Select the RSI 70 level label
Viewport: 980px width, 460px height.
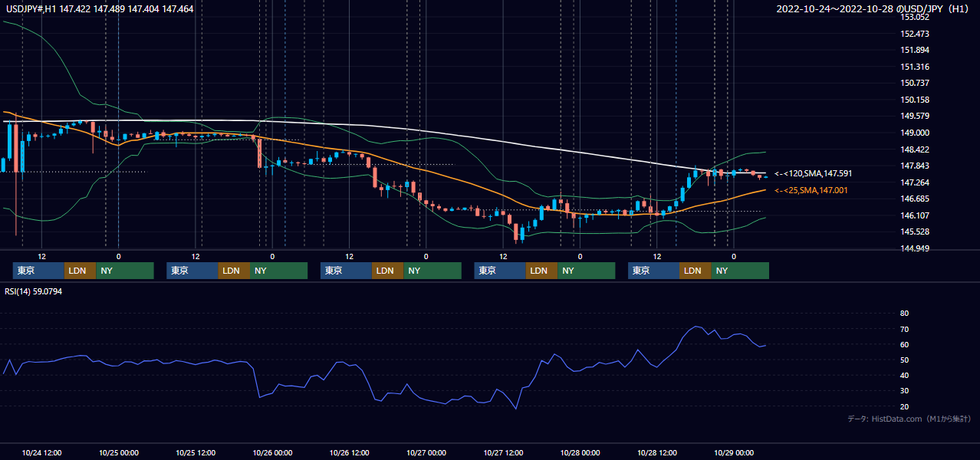(x=904, y=329)
